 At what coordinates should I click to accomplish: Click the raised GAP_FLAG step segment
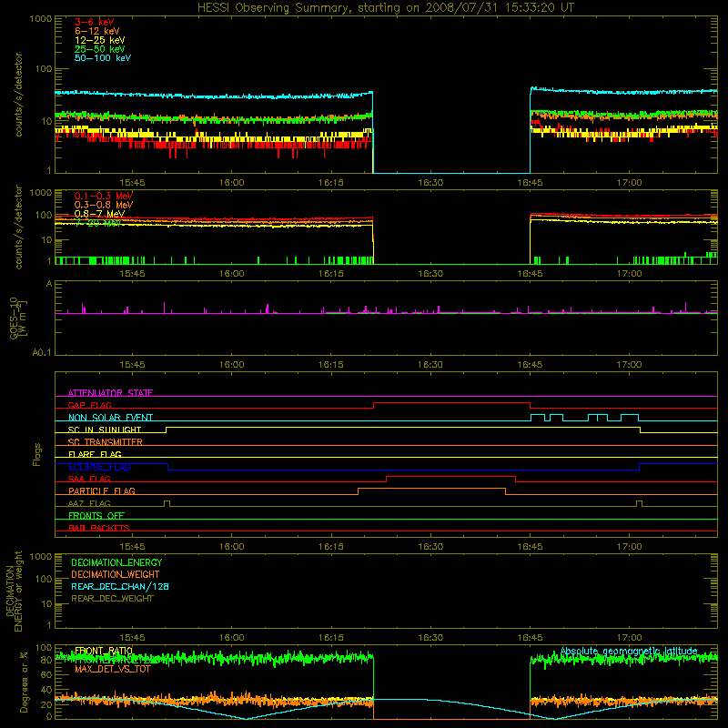pyautogui.click(x=451, y=402)
